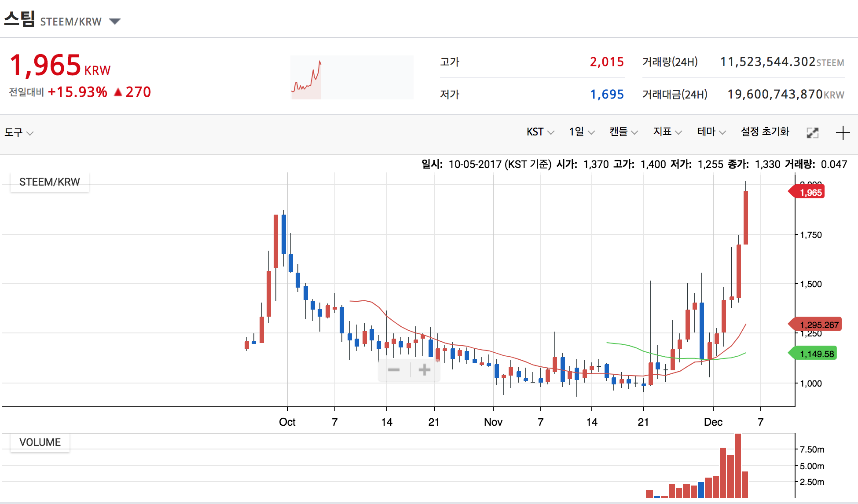
Task: Click the Dec label on time axis
Action: click(x=713, y=422)
